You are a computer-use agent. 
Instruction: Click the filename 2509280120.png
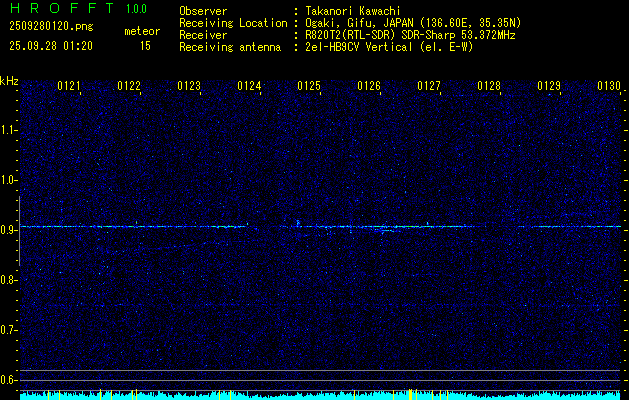click(51, 26)
